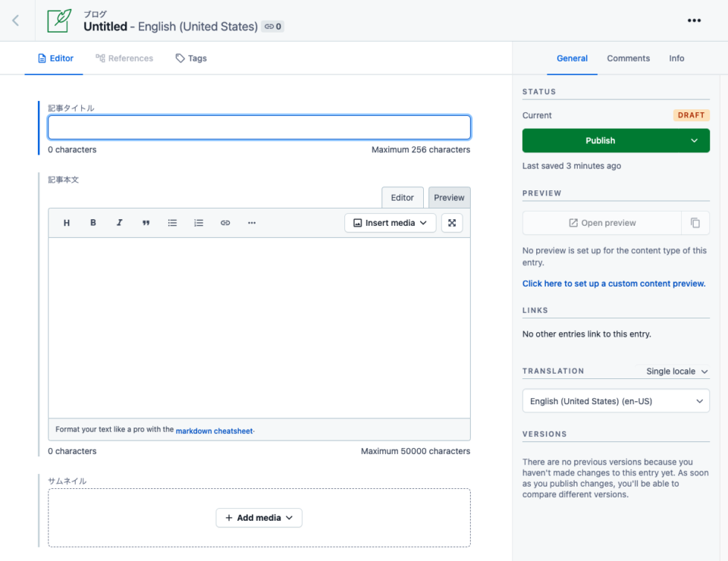728x561 pixels.
Task: Go back using the left arrow
Action: [16, 20]
